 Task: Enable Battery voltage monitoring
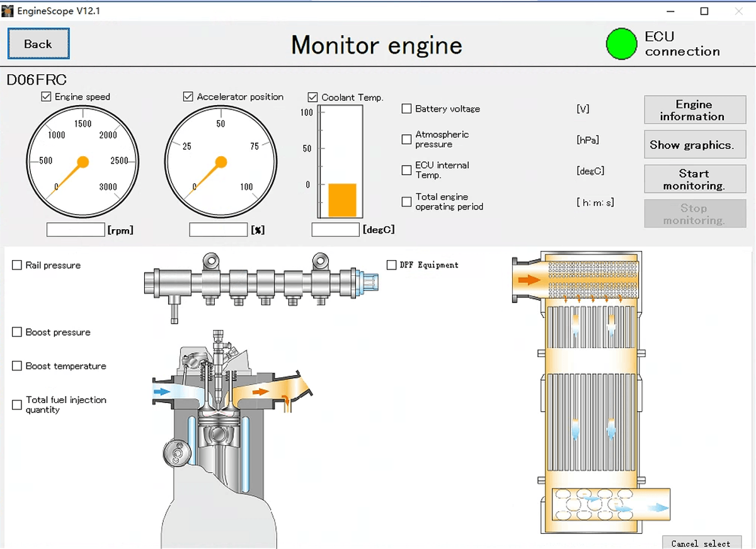407,109
